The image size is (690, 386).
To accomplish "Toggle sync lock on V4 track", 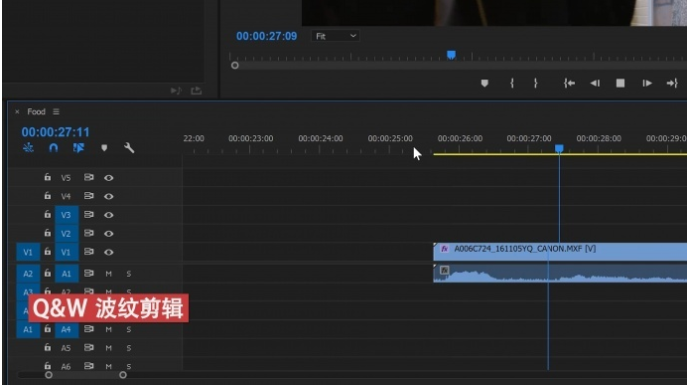I will 89,196.
